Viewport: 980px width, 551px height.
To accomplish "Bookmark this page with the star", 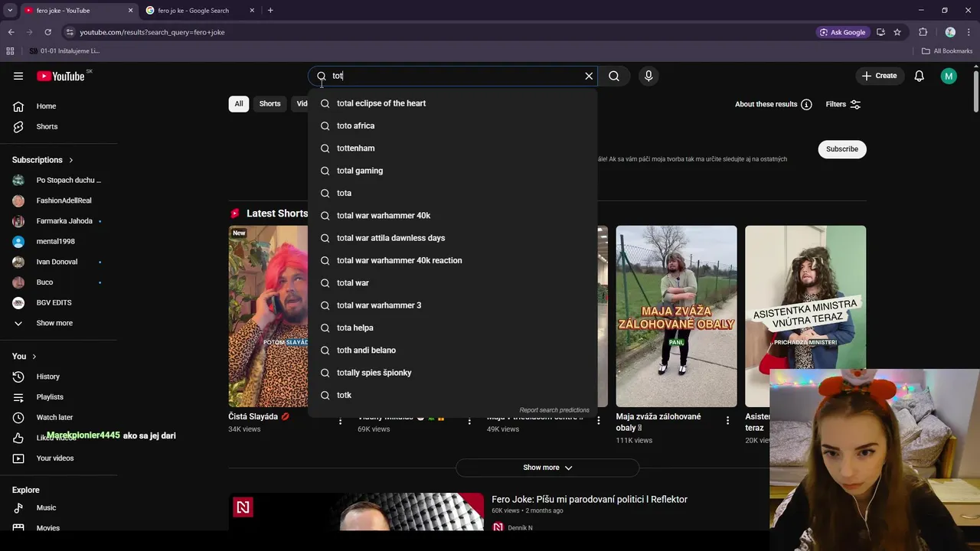I will coord(897,32).
